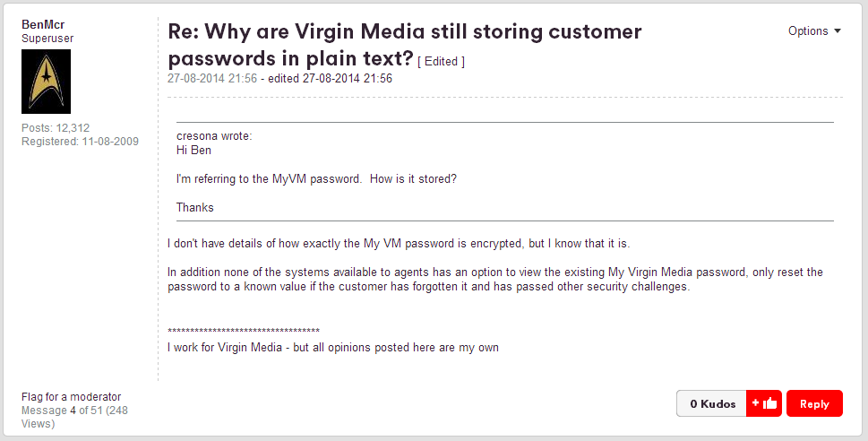This screenshot has width=868, height=441.
Task: Click the Edited label beside the title
Action: click(x=441, y=62)
